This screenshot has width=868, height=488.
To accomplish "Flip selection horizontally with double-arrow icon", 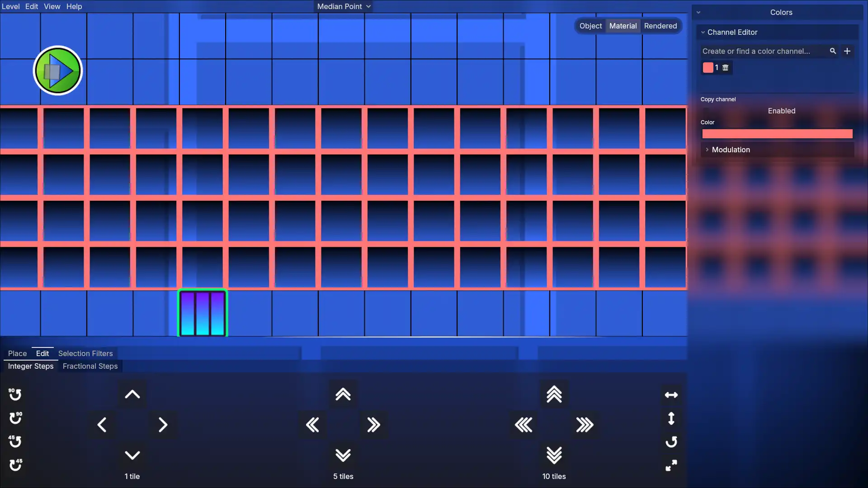I will 671,395.
